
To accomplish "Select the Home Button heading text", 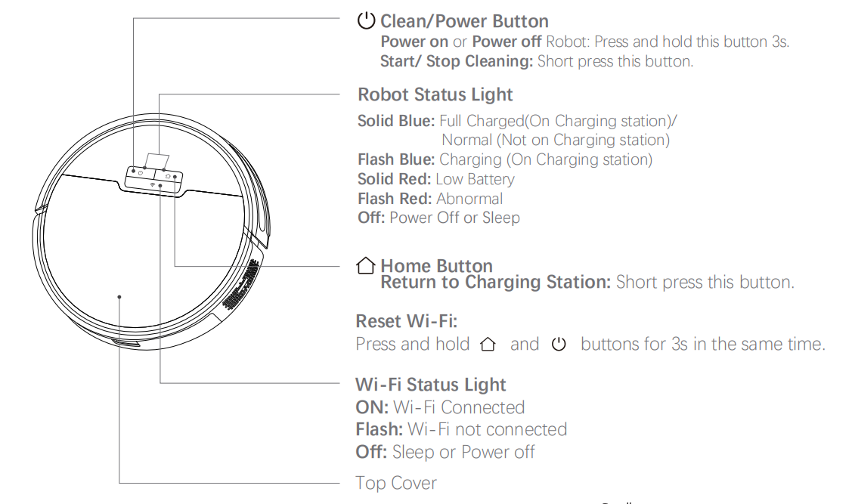I will tap(436, 265).
